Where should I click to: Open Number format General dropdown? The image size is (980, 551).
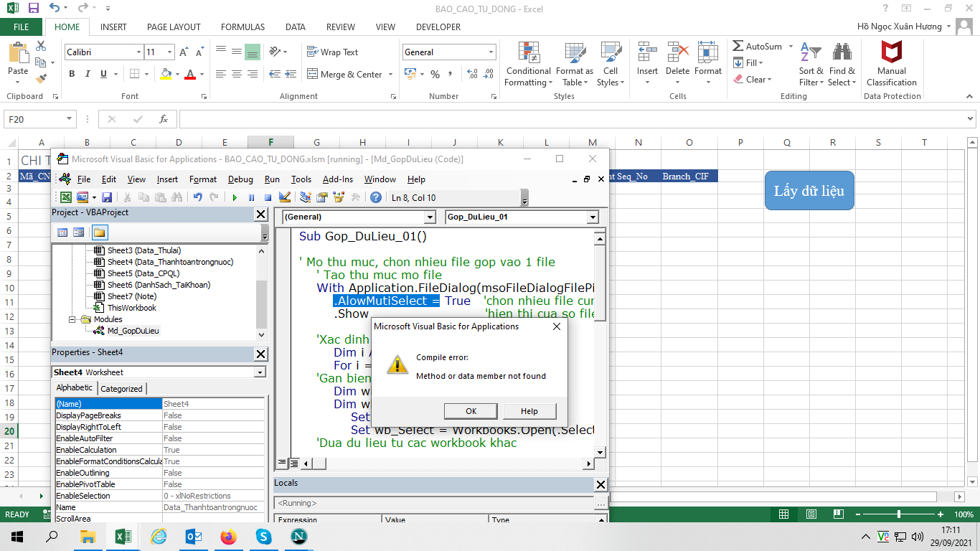(x=491, y=52)
